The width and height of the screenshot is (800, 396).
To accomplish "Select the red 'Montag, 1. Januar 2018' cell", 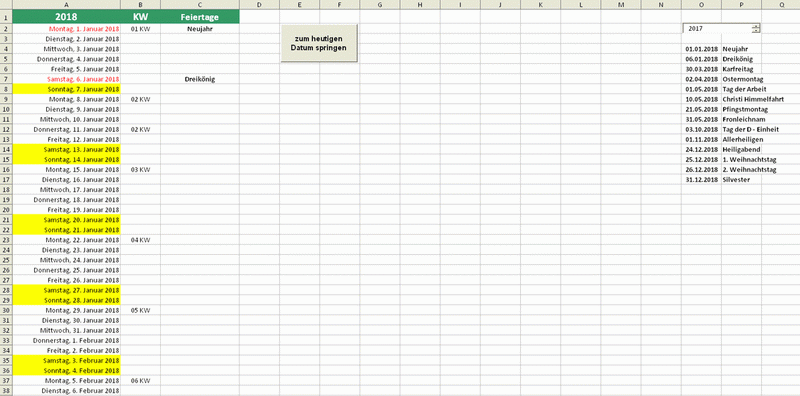I will (x=66, y=29).
